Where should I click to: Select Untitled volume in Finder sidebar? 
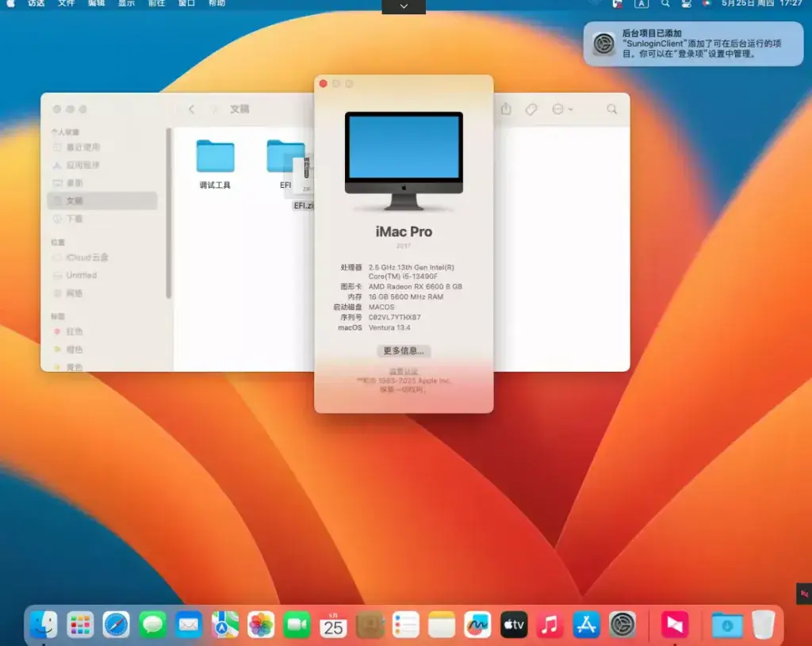tap(102, 275)
